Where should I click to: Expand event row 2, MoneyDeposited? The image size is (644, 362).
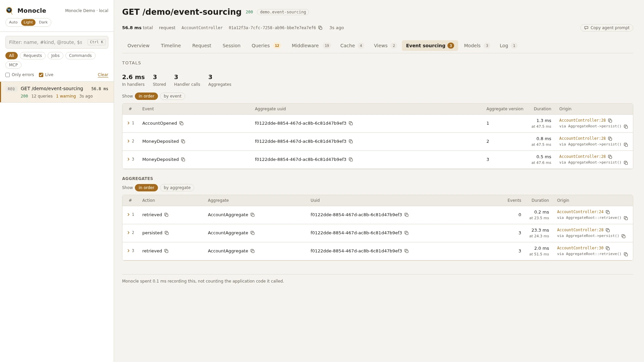click(x=128, y=141)
